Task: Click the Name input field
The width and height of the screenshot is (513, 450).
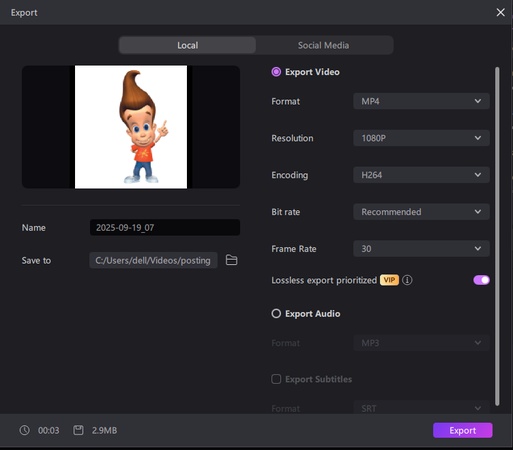Action: coord(165,227)
